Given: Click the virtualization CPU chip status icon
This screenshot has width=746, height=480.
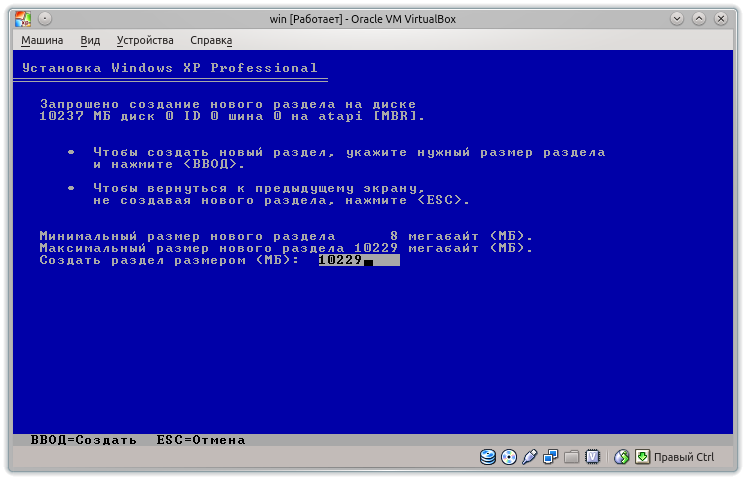Looking at the screenshot, I should pos(592,457).
